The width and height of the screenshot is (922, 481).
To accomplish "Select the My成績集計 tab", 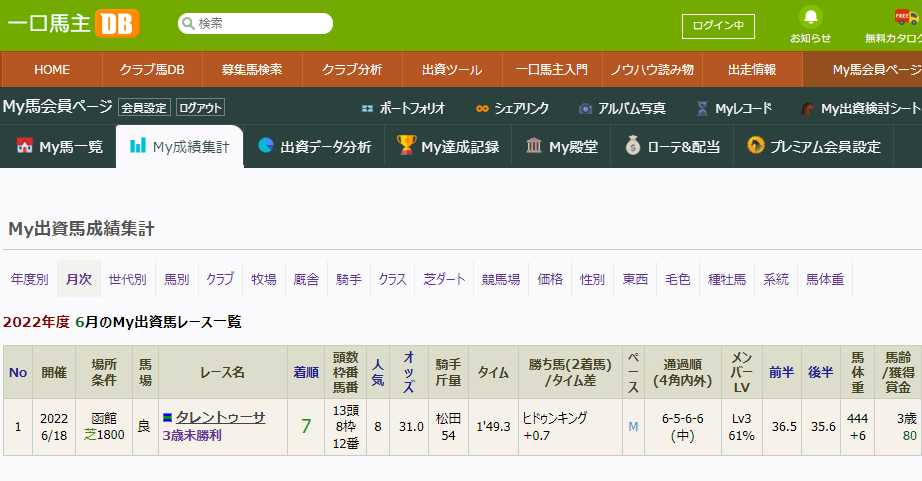I will [x=179, y=146].
